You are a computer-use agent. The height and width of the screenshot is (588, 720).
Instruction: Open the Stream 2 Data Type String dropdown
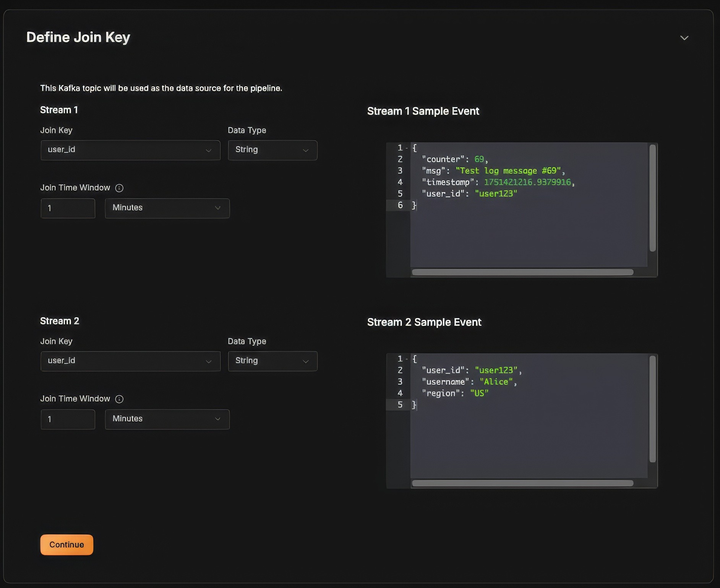point(272,361)
